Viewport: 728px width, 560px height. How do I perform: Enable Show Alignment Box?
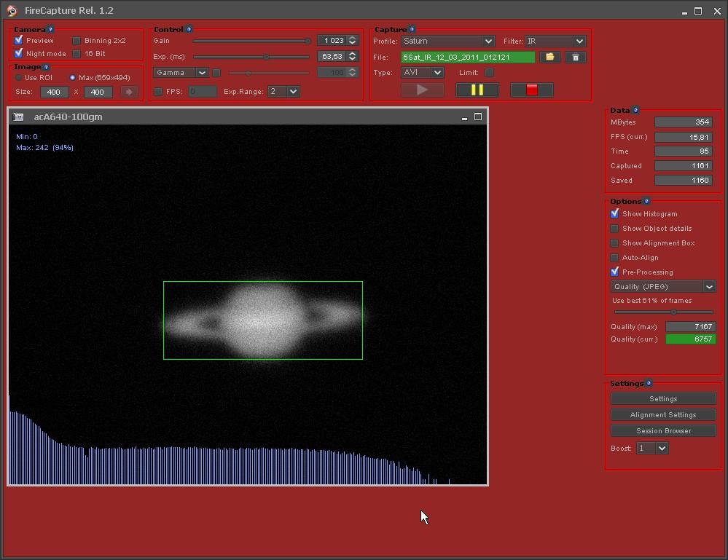615,243
